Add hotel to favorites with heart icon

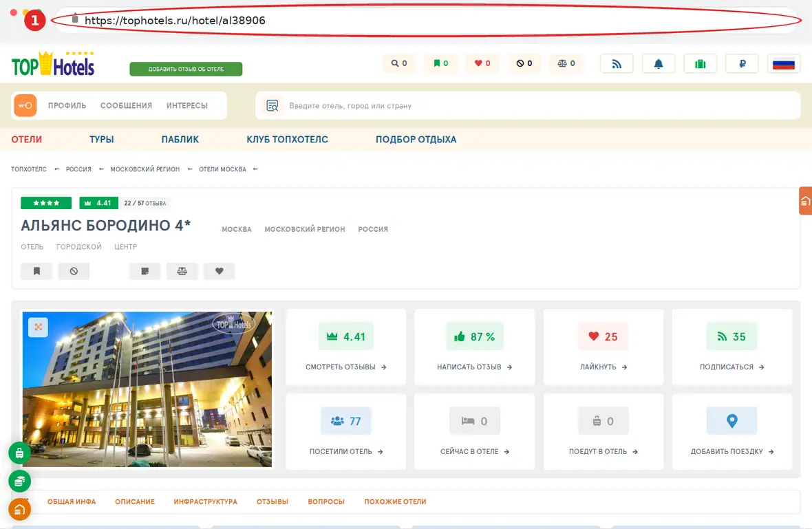219,271
